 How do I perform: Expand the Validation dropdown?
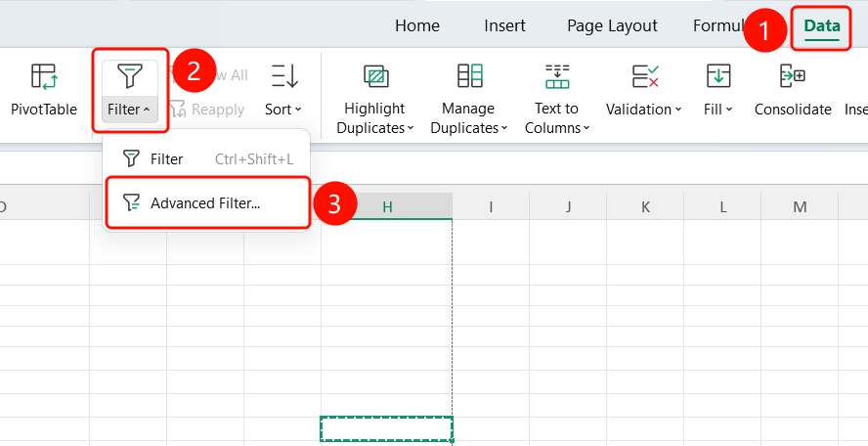pyautogui.click(x=678, y=110)
